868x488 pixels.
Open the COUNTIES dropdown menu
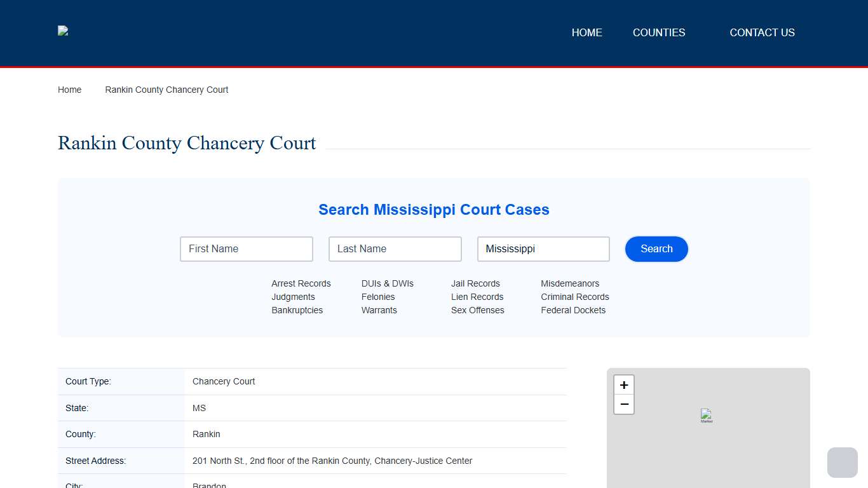(659, 32)
